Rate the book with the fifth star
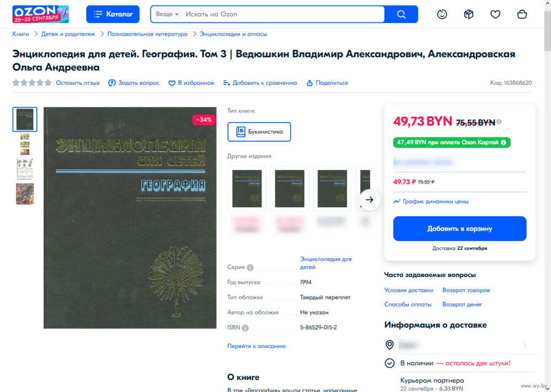The height and width of the screenshot is (392, 551). tap(48, 83)
